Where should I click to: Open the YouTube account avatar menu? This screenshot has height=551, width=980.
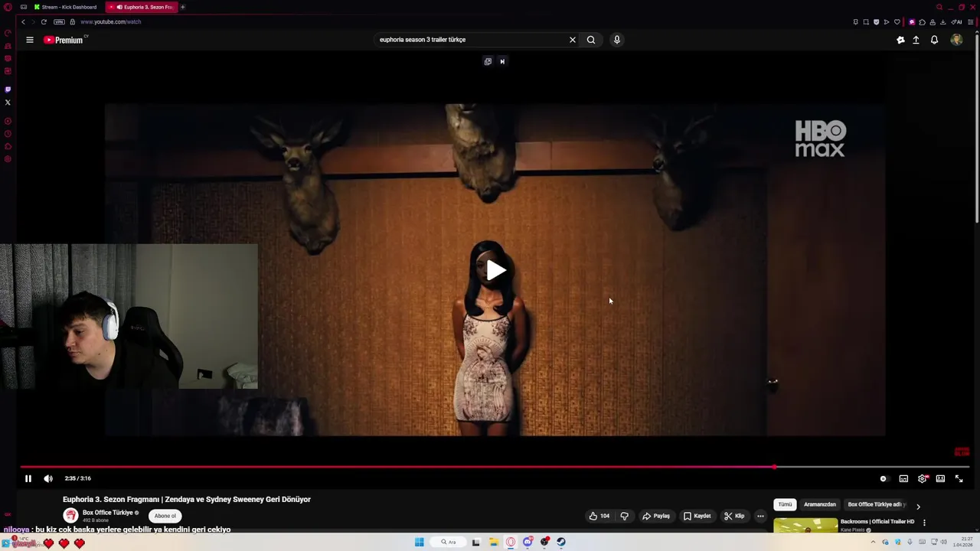(956, 40)
